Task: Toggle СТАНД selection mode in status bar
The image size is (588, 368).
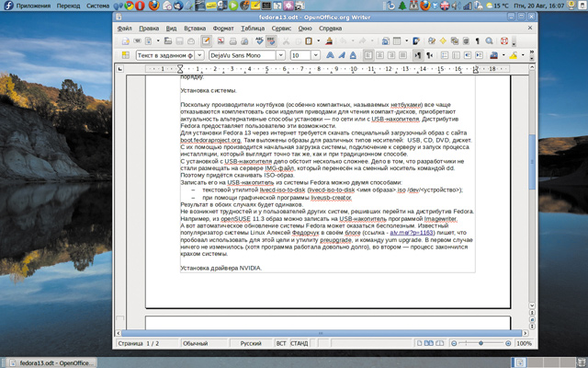Action: coord(299,343)
